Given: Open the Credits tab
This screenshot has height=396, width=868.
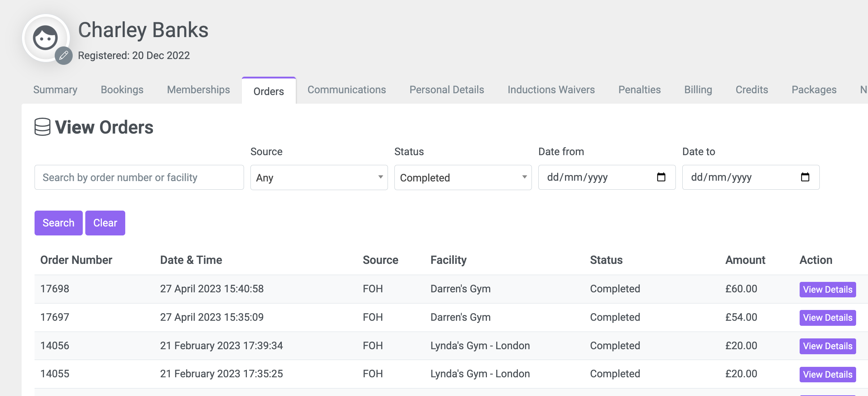Looking at the screenshot, I should (x=752, y=90).
